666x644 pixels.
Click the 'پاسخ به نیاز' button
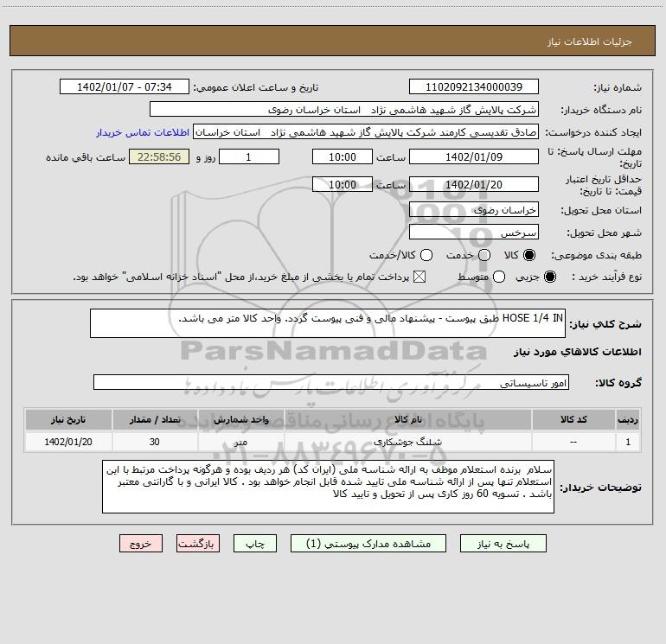pyautogui.click(x=503, y=544)
